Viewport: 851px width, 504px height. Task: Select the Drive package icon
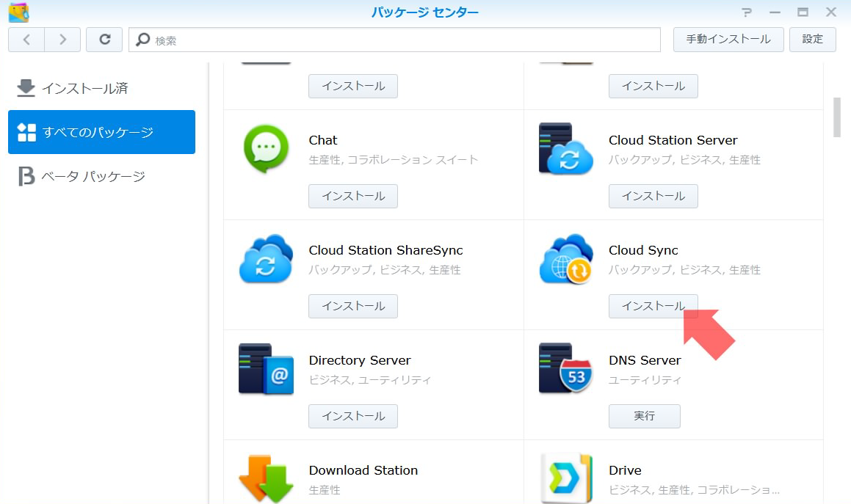(x=565, y=478)
